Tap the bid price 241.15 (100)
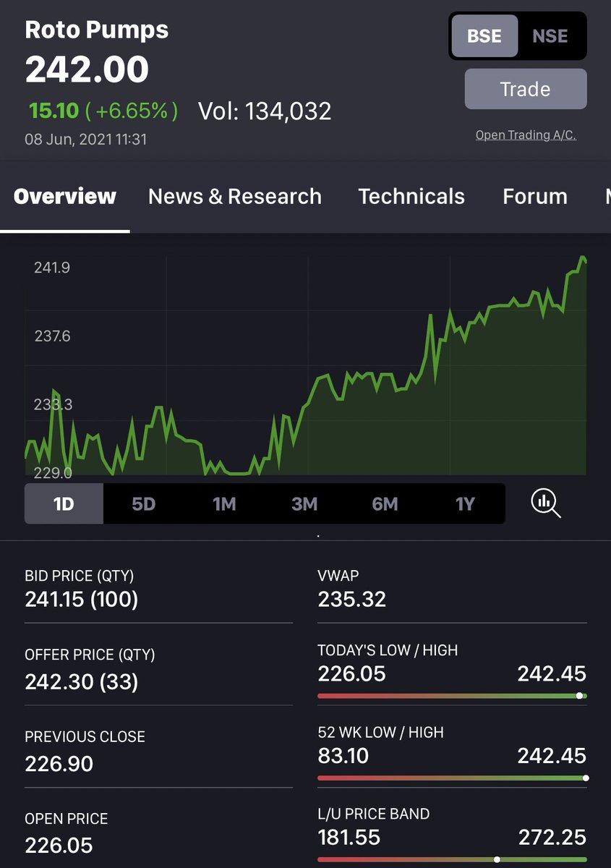 click(x=82, y=599)
